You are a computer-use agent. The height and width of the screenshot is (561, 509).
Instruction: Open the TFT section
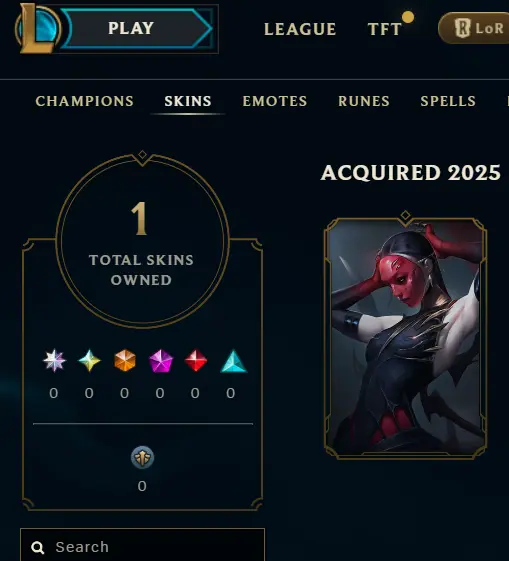(x=385, y=29)
